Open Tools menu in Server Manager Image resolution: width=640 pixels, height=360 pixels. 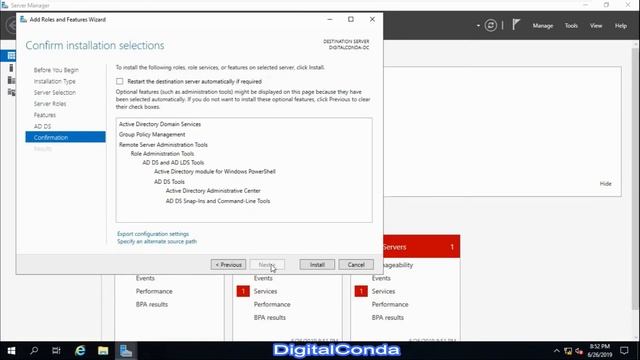tap(571, 25)
